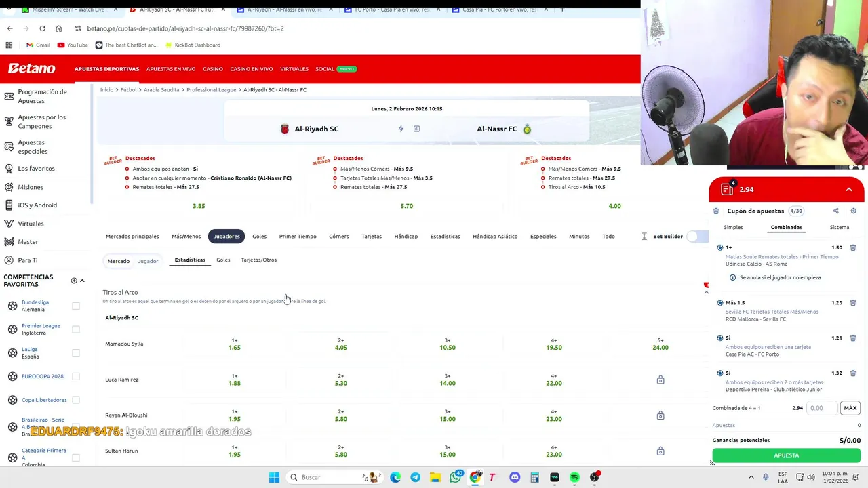Click locked 5+ odds for Sultan Harun
This screenshot has width=868, height=488.
[660, 451]
